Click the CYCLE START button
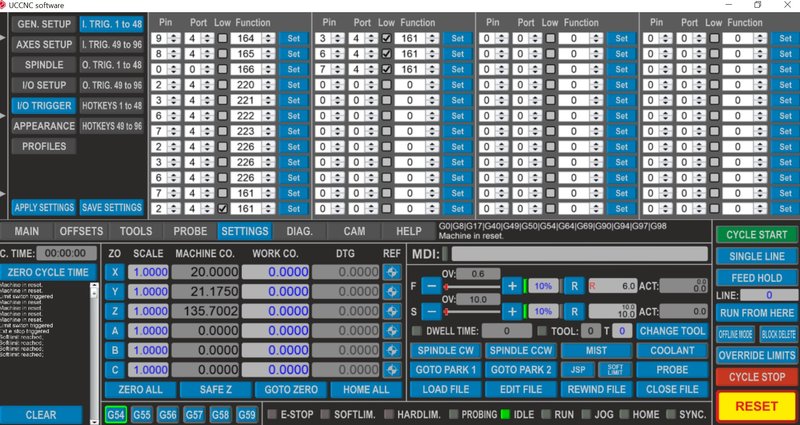800x425 pixels. (x=757, y=235)
